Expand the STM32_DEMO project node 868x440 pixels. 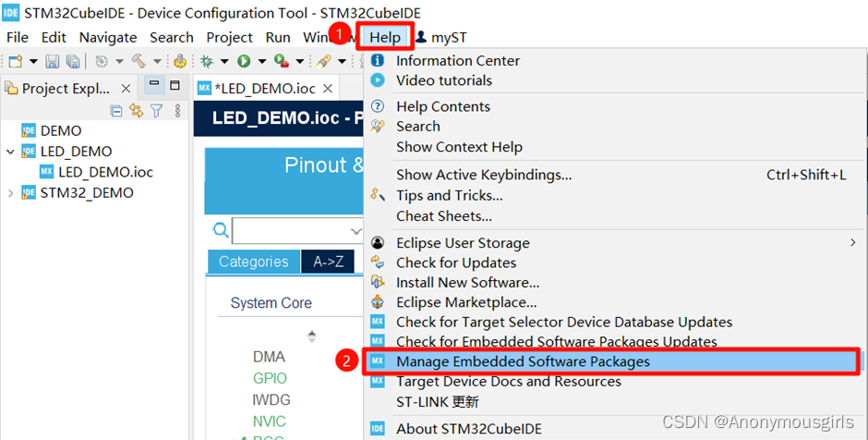point(10,193)
